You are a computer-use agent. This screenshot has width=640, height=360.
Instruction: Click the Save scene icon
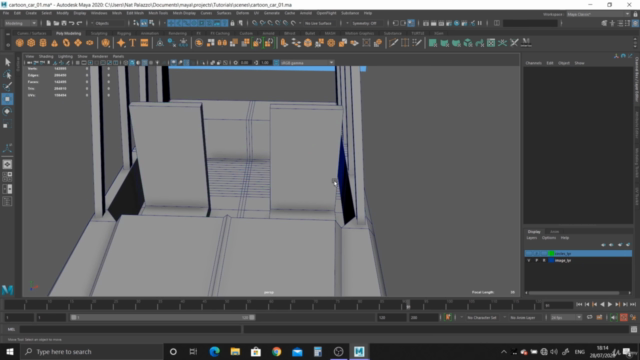point(63,23)
